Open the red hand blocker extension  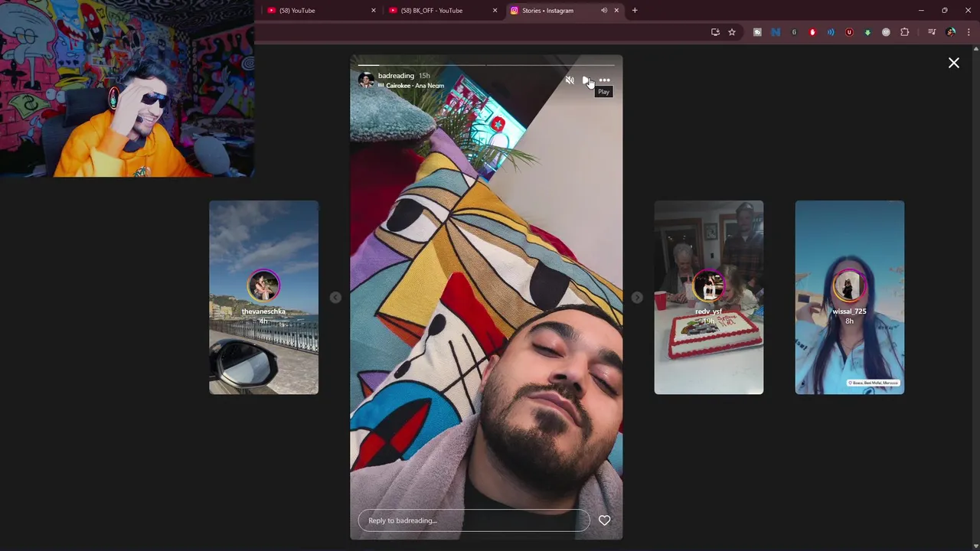point(812,32)
